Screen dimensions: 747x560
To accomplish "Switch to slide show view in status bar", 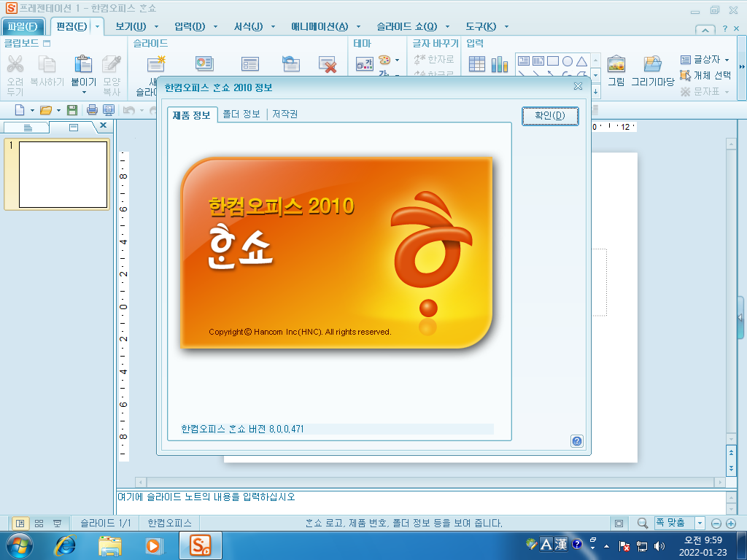I will (x=57, y=524).
